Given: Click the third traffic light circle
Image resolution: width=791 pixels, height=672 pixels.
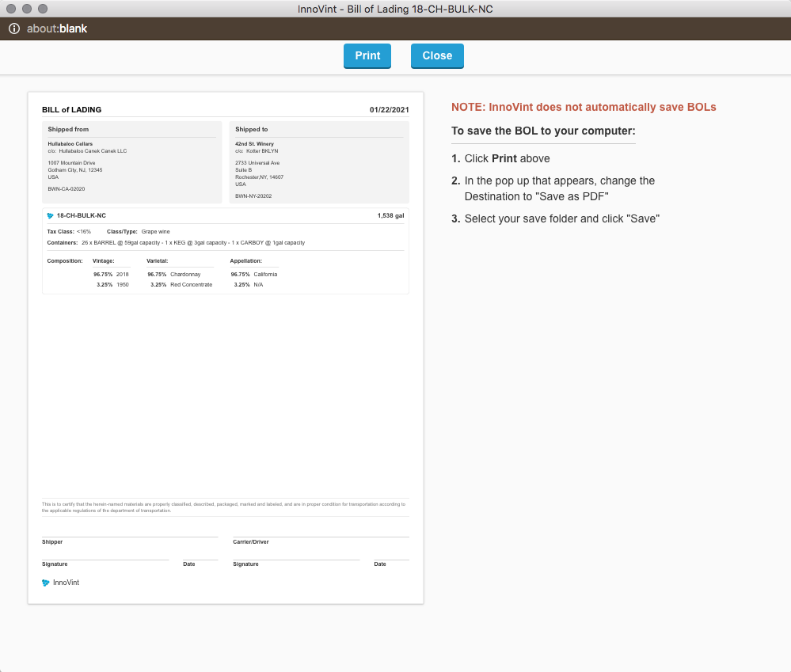Looking at the screenshot, I should 41,9.
